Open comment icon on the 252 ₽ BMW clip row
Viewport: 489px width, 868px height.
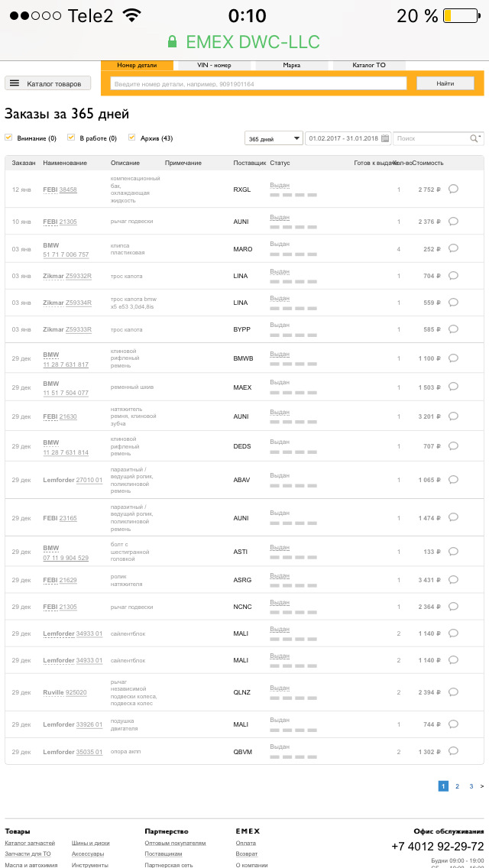coord(453,248)
